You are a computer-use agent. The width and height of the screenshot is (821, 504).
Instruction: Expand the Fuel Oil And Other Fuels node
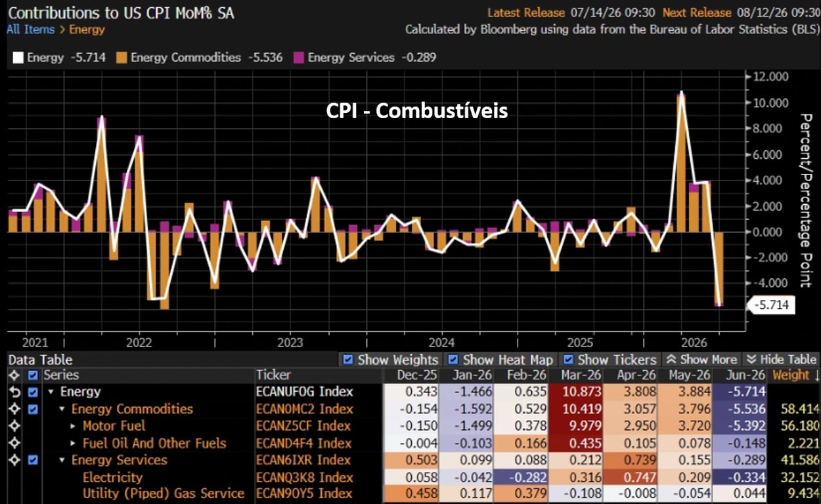pyautogui.click(x=73, y=443)
